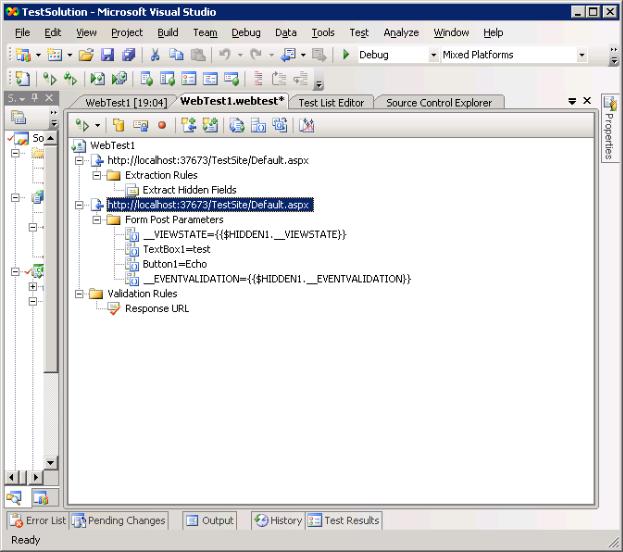
Task: Open the Pending Changes panel
Action: point(119,520)
